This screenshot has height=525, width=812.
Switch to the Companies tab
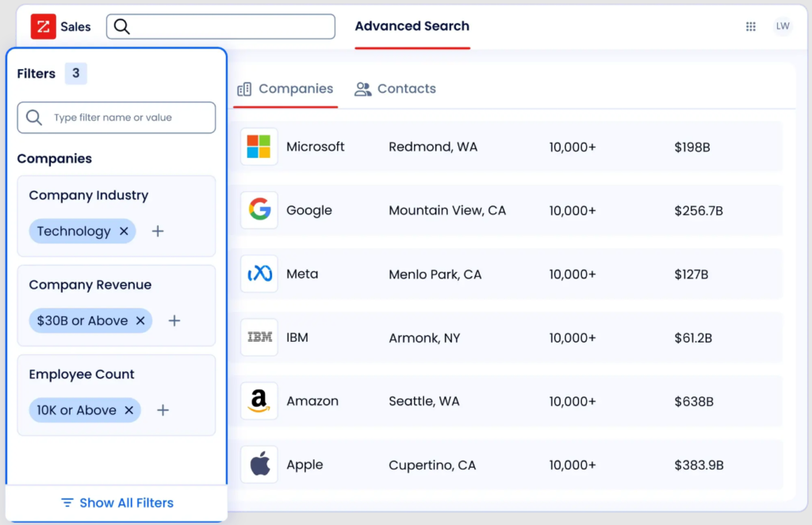[285, 89]
